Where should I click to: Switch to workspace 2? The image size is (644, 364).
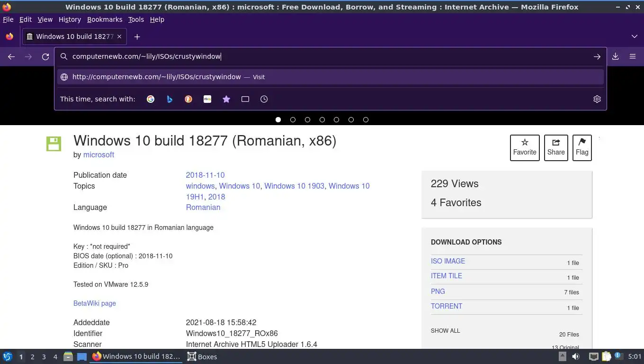click(32, 357)
